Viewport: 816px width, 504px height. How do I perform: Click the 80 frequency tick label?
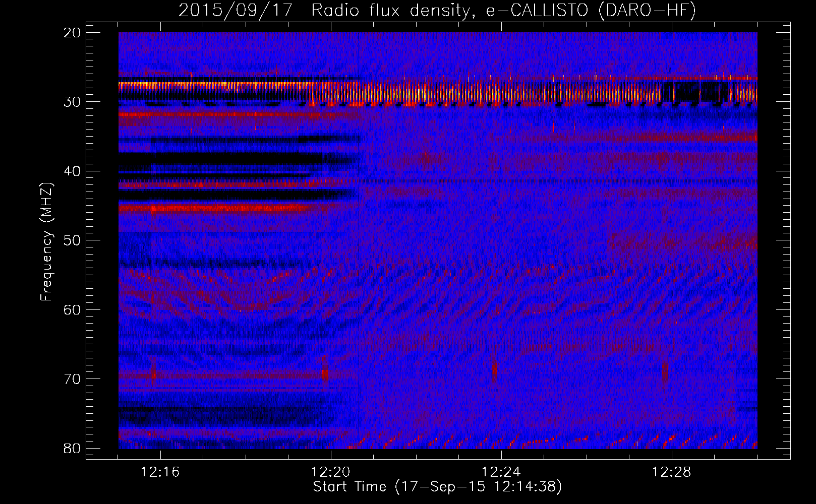tap(72, 448)
